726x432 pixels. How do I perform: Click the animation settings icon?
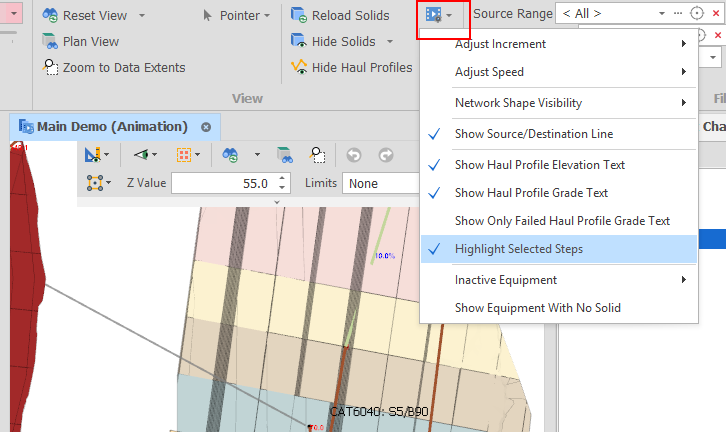click(x=433, y=14)
